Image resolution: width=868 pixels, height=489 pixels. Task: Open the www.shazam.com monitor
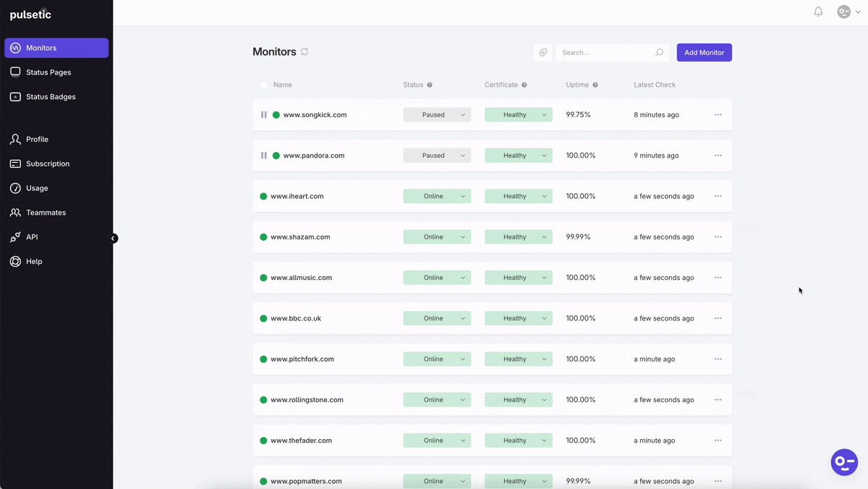click(300, 237)
